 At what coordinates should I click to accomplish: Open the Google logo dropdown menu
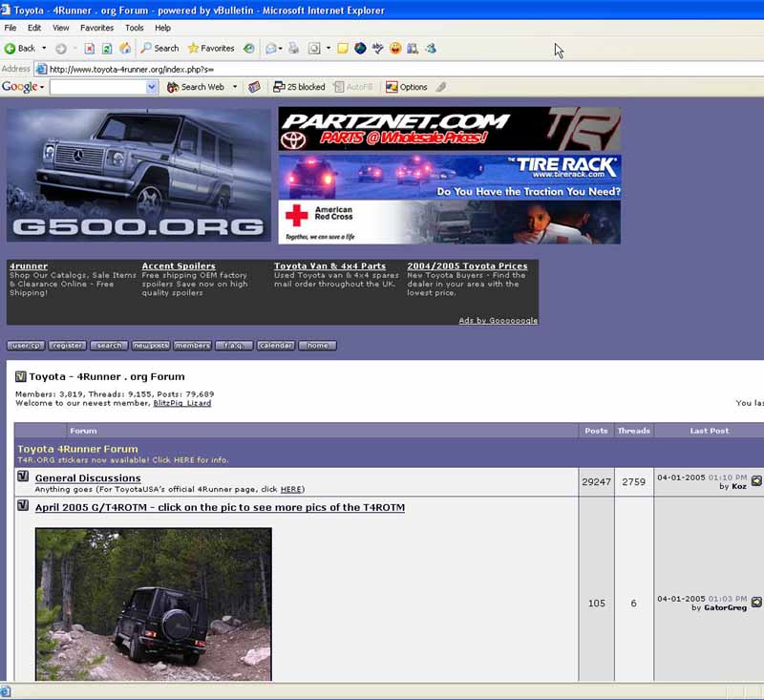[23, 87]
